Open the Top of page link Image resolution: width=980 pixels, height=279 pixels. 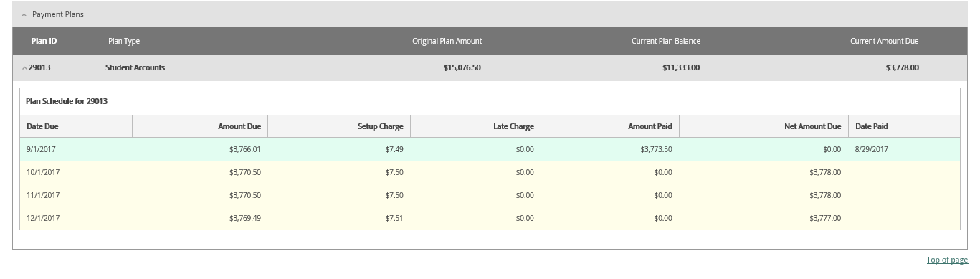pos(947,260)
